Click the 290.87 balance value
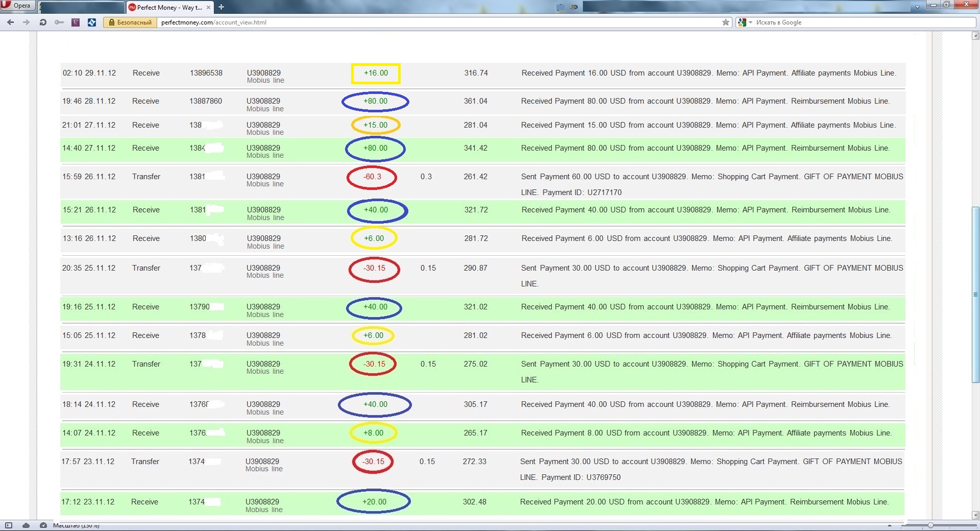The image size is (980, 531). click(475, 268)
